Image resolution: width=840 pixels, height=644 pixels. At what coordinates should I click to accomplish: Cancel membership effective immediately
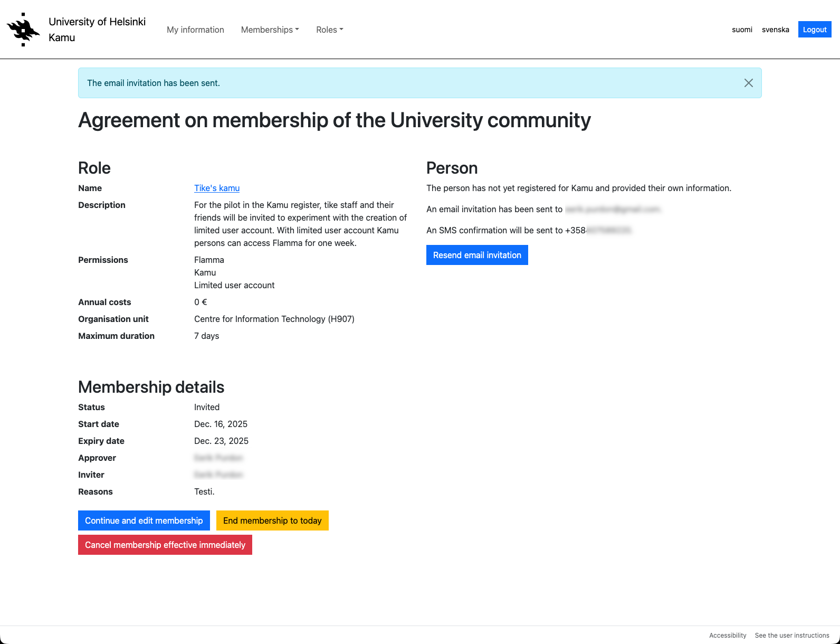click(165, 545)
